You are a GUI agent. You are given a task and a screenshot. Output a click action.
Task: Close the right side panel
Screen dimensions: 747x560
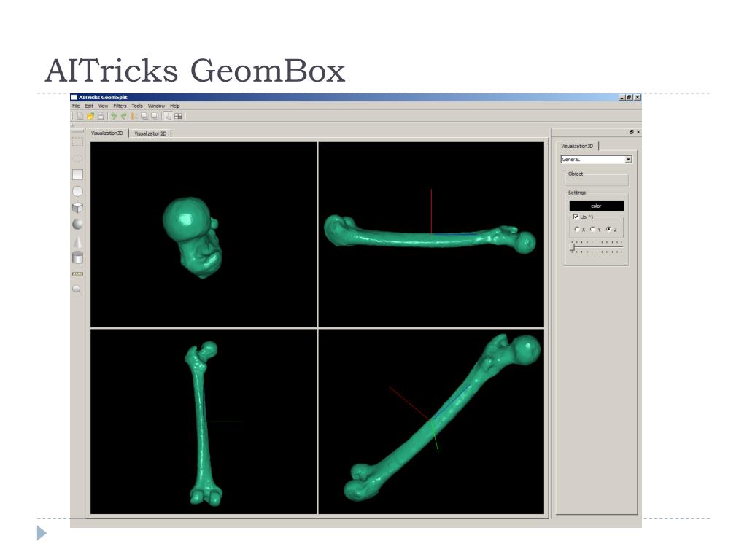pos(638,133)
